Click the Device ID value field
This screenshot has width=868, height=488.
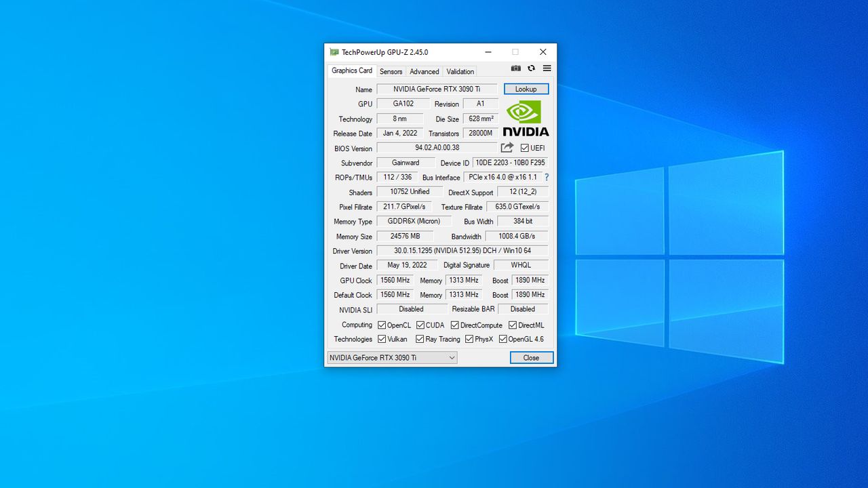510,163
